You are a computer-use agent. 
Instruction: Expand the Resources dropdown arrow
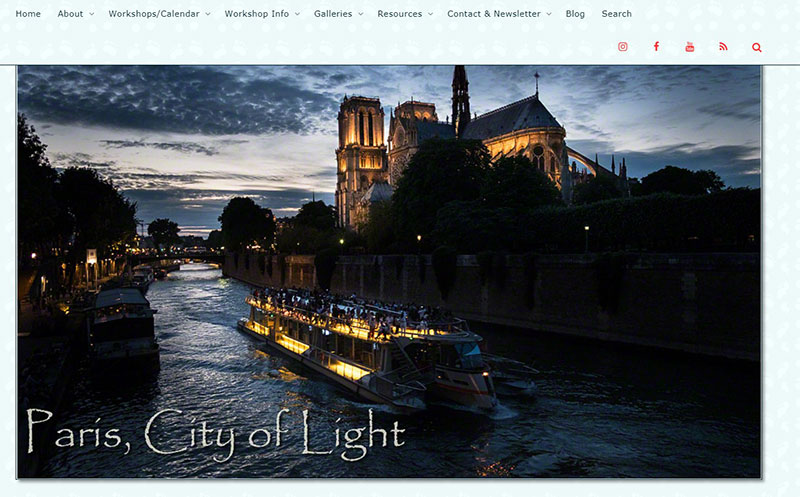(x=431, y=14)
